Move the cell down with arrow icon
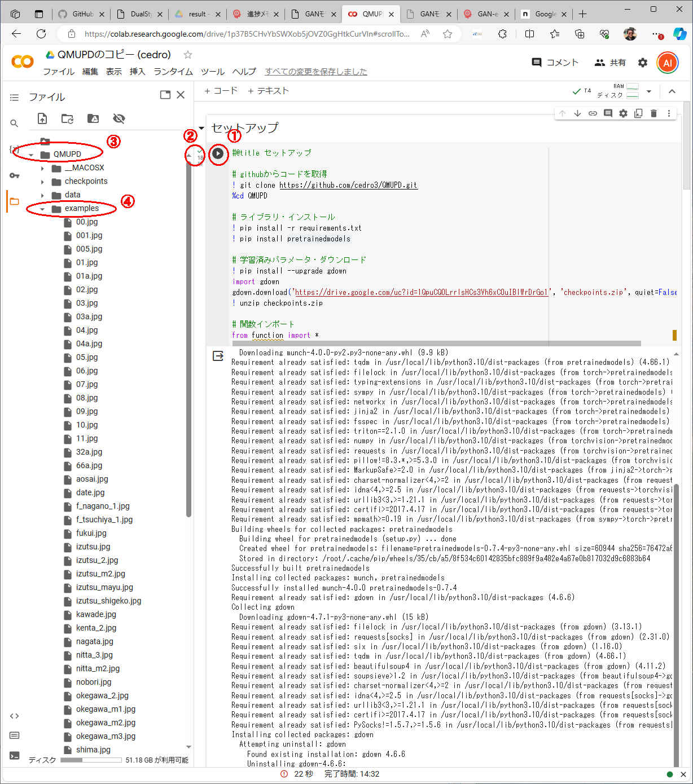This screenshot has height=784, width=693. (x=577, y=113)
